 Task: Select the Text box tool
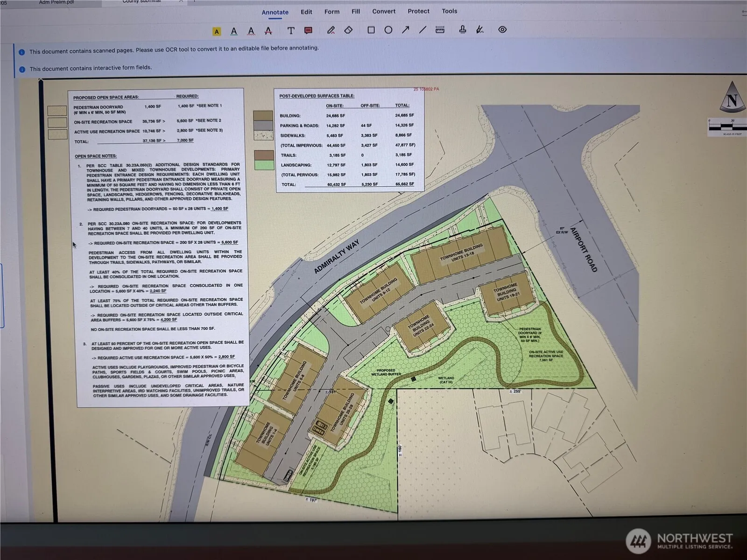click(x=291, y=31)
